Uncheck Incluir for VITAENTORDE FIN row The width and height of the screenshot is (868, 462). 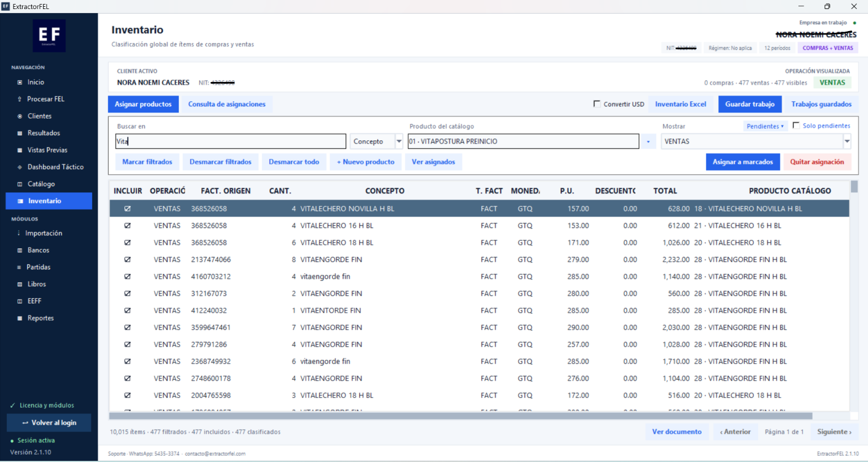pyautogui.click(x=127, y=310)
